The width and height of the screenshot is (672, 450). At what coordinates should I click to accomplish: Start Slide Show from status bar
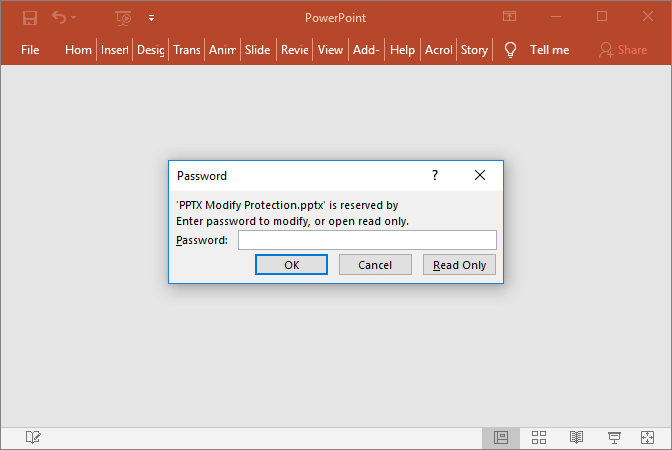(615, 437)
